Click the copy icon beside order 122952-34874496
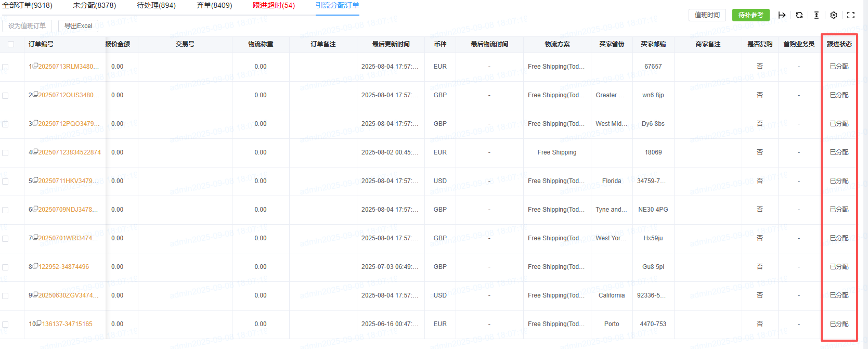 pyautogui.click(x=35, y=266)
